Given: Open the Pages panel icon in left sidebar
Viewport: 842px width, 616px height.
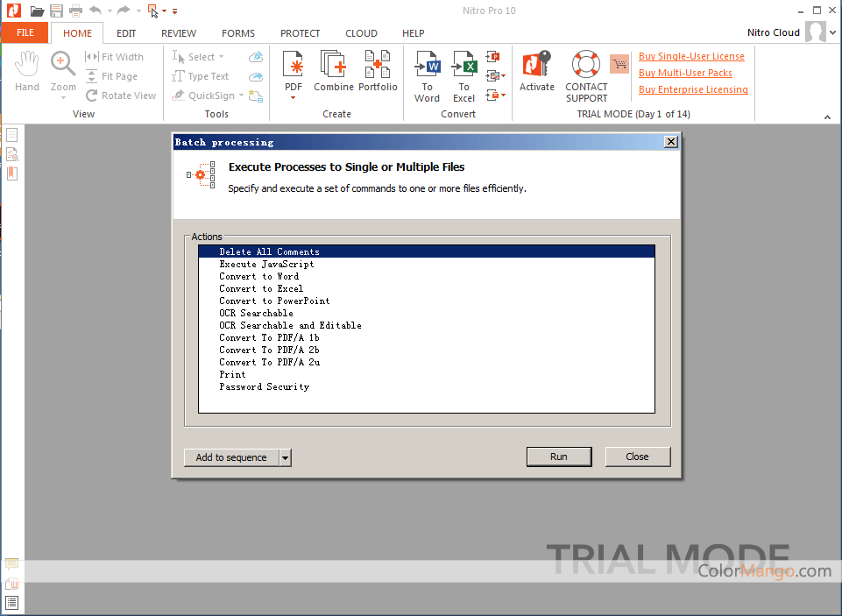Looking at the screenshot, I should 11,135.
